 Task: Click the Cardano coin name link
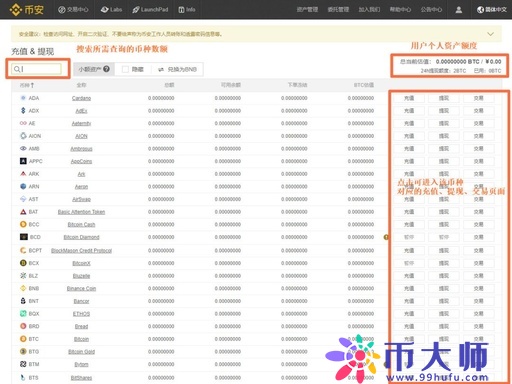pos(81,98)
